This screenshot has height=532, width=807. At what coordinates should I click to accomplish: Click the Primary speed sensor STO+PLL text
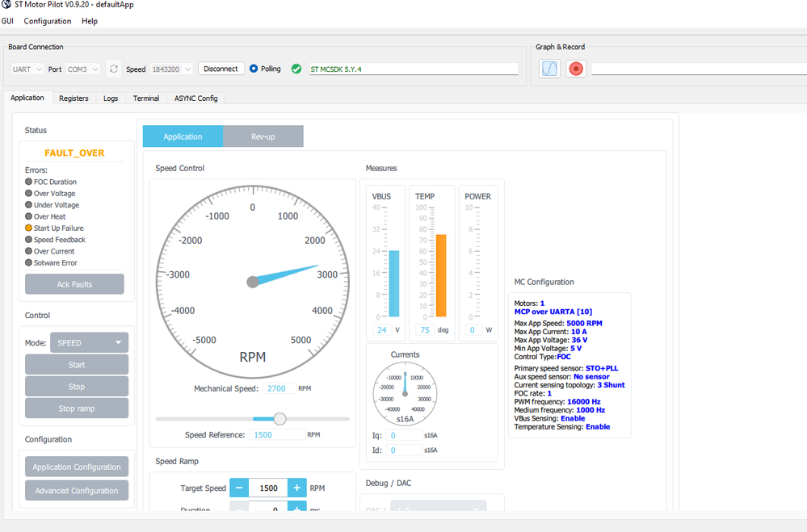[566, 368]
